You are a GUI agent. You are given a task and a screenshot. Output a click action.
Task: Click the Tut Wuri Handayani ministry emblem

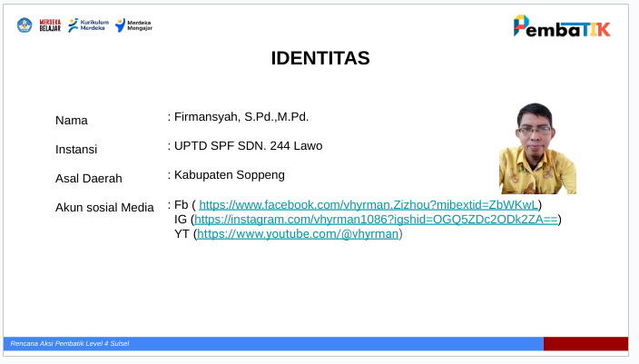click(24, 25)
